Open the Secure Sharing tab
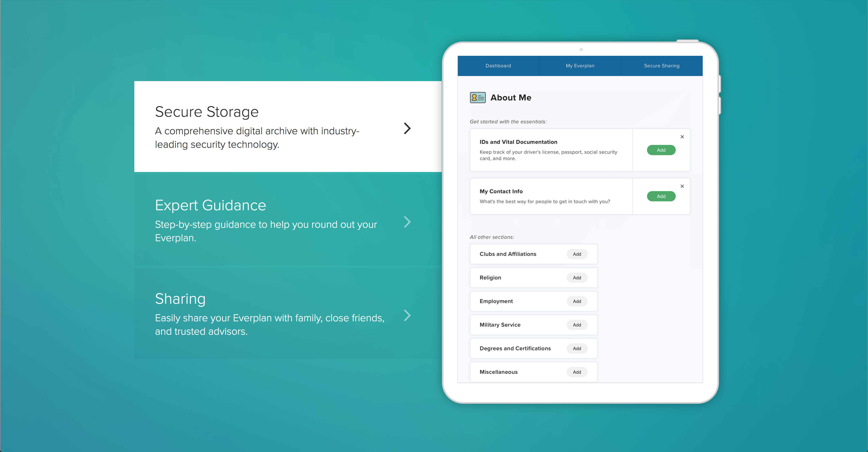The width and height of the screenshot is (868, 452). click(x=661, y=66)
